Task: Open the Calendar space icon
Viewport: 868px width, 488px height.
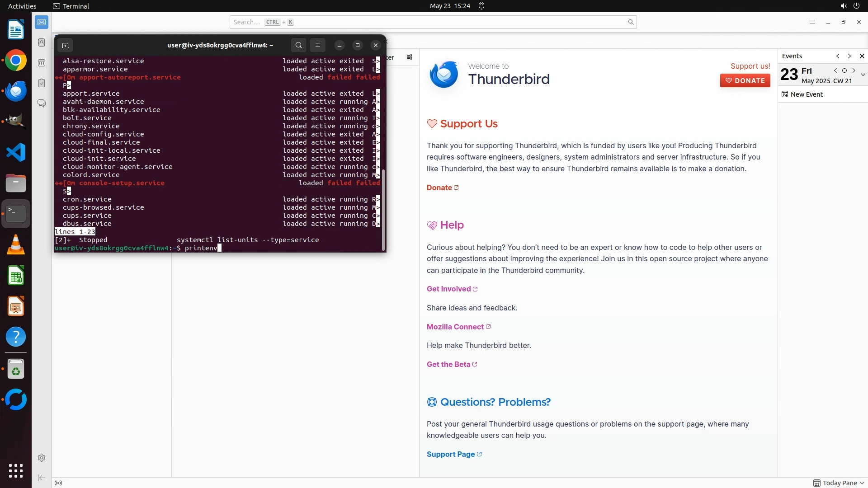Action: click(42, 63)
